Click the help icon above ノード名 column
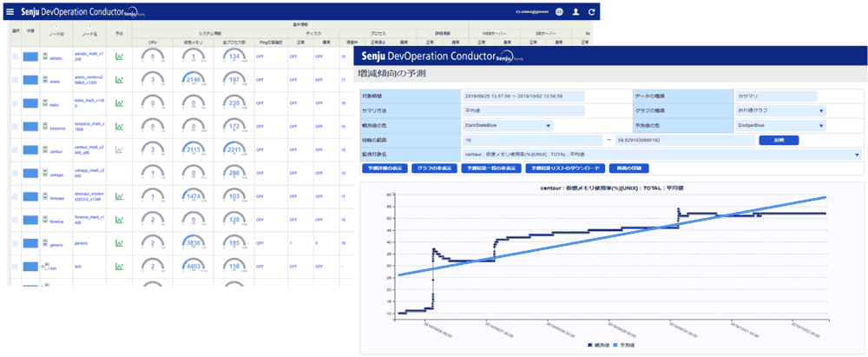The width and height of the screenshot is (868, 357). pos(89,27)
